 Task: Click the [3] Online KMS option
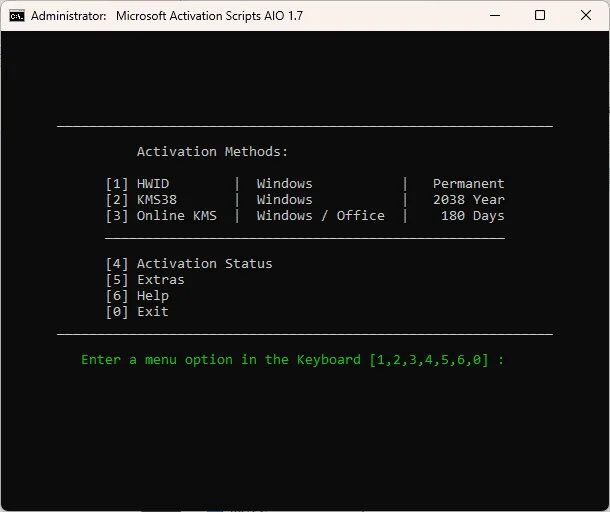(x=161, y=216)
